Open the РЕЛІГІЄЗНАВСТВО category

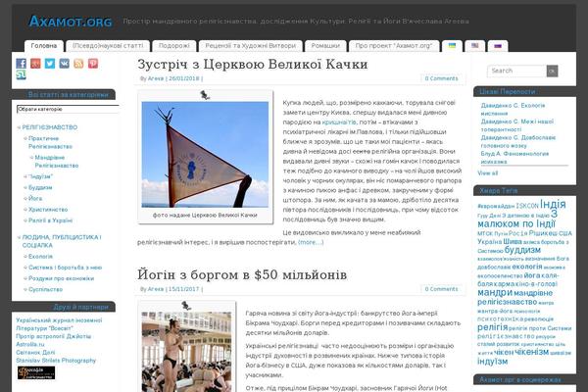[50, 127]
